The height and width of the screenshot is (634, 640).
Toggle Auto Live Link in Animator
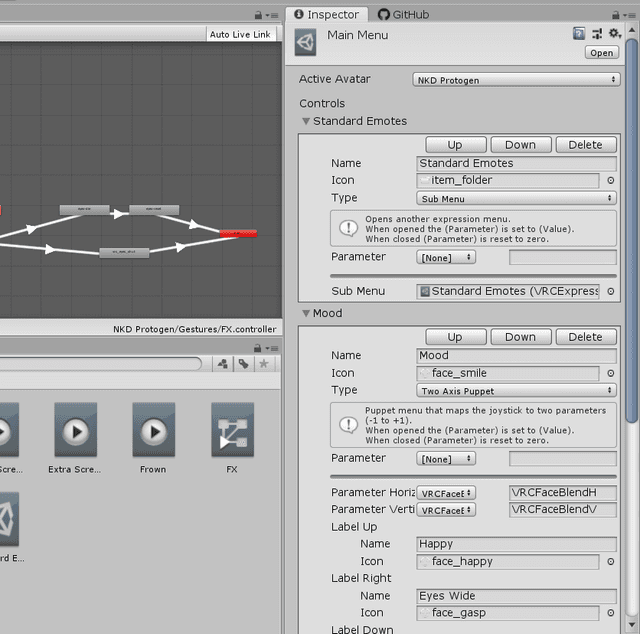[240, 35]
